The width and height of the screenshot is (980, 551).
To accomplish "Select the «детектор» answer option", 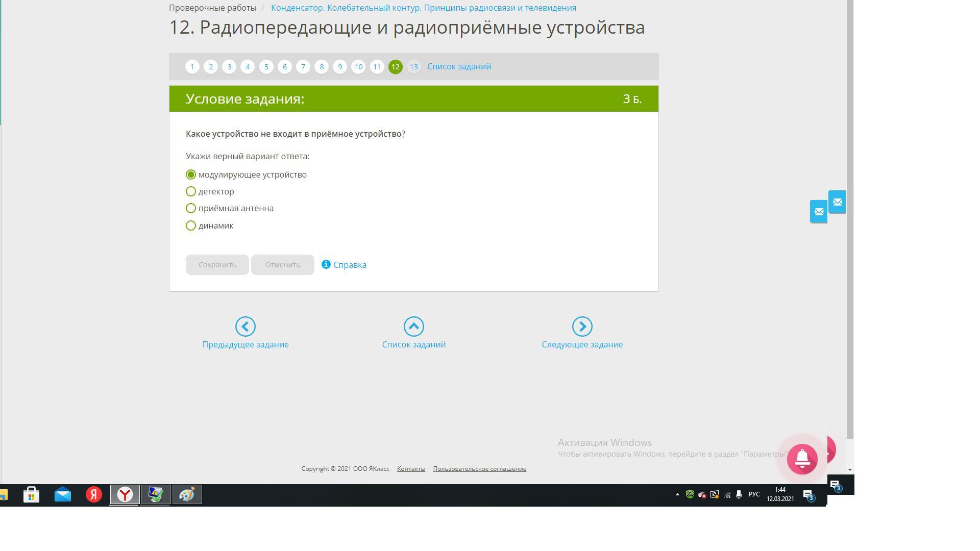I will tap(191, 191).
